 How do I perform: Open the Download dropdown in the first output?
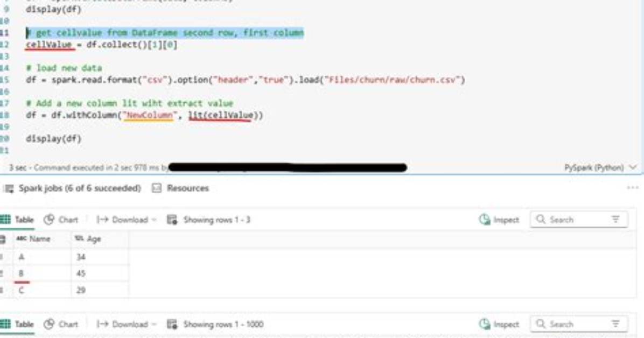coord(127,220)
